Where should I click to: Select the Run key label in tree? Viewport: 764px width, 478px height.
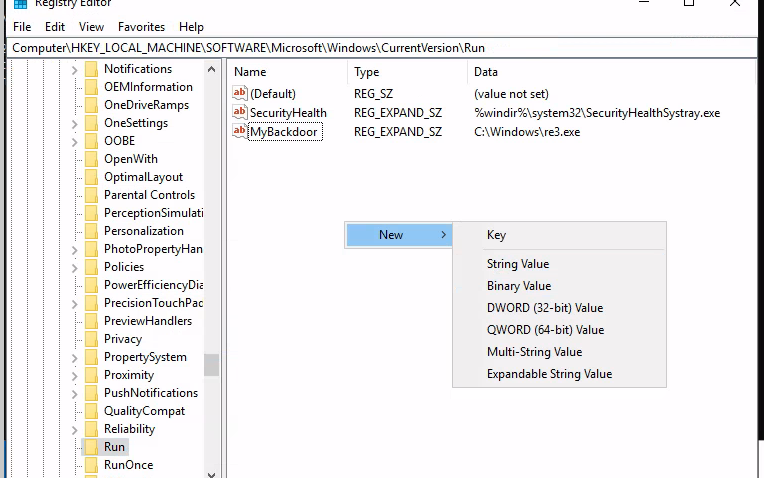click(115, 447)
